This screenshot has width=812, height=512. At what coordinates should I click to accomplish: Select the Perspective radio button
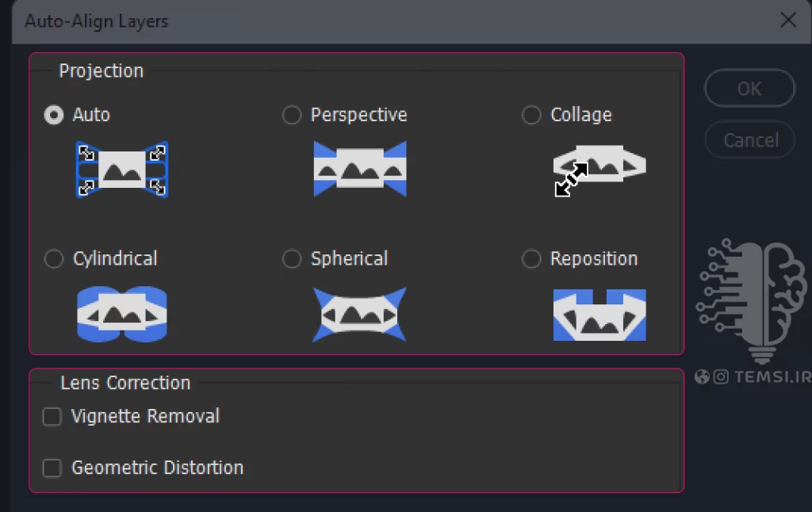click(x=292, y=115)
